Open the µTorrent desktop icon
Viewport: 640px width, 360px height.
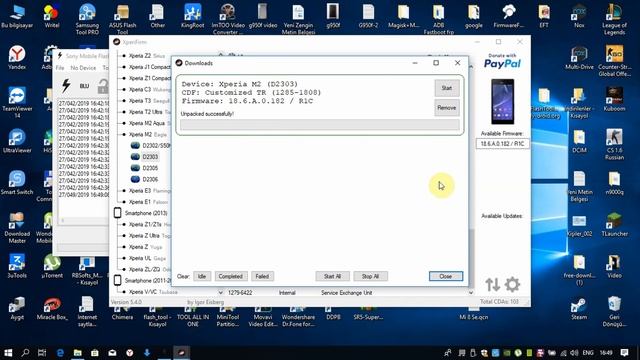[52, 266]
